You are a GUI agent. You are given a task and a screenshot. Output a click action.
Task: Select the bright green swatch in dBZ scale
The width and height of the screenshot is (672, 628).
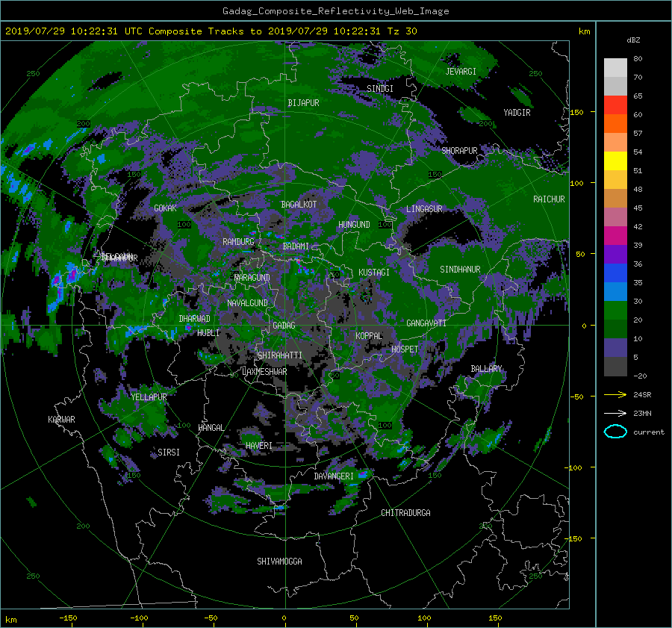(x=615, y=311)
